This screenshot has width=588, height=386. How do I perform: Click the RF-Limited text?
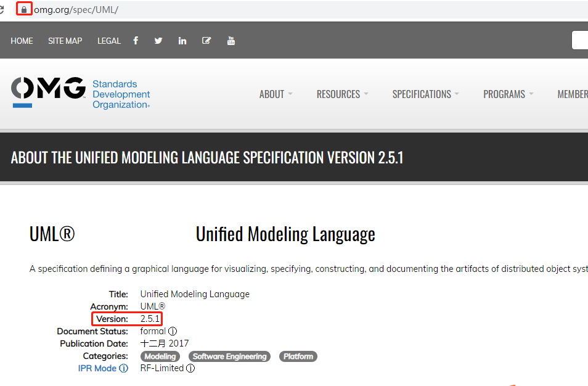[x=162, y=368]
